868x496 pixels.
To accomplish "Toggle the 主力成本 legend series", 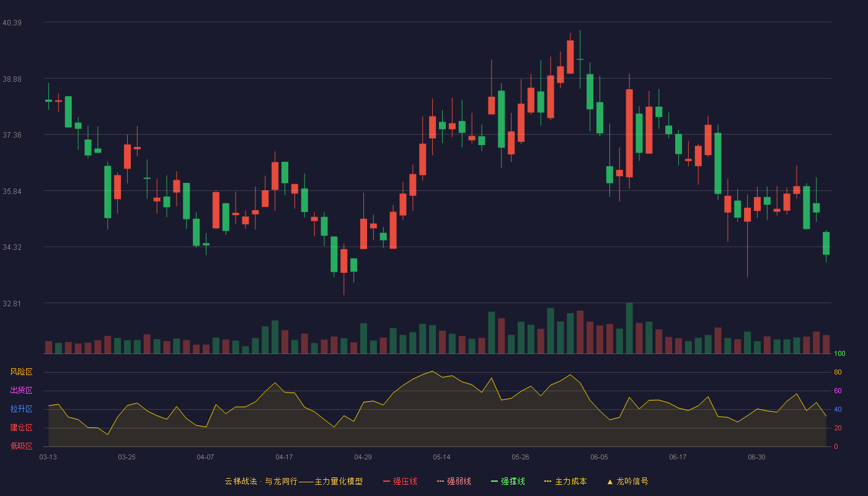I will pyautogui.click(x=565, y=481).
